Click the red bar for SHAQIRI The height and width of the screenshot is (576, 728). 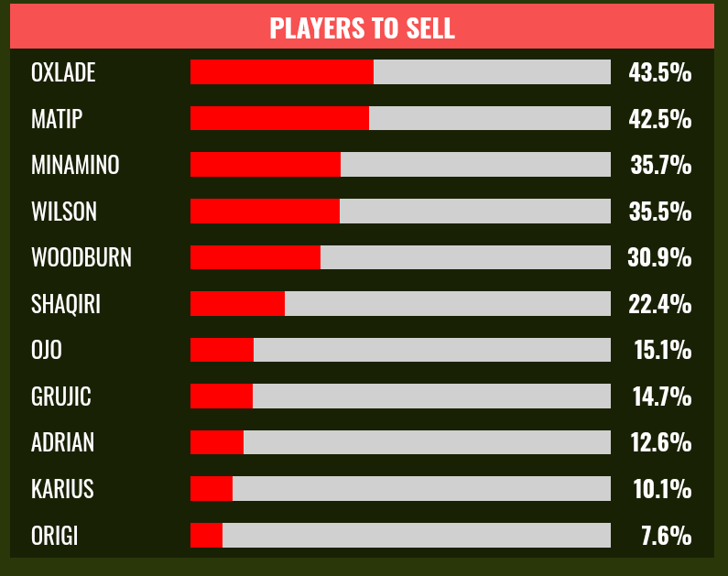237,303
